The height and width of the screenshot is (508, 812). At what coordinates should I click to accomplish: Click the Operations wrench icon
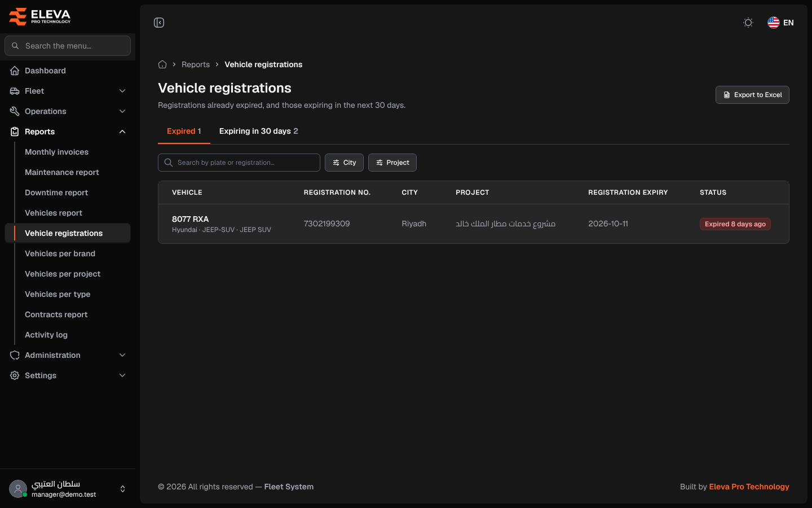[15, 111]
